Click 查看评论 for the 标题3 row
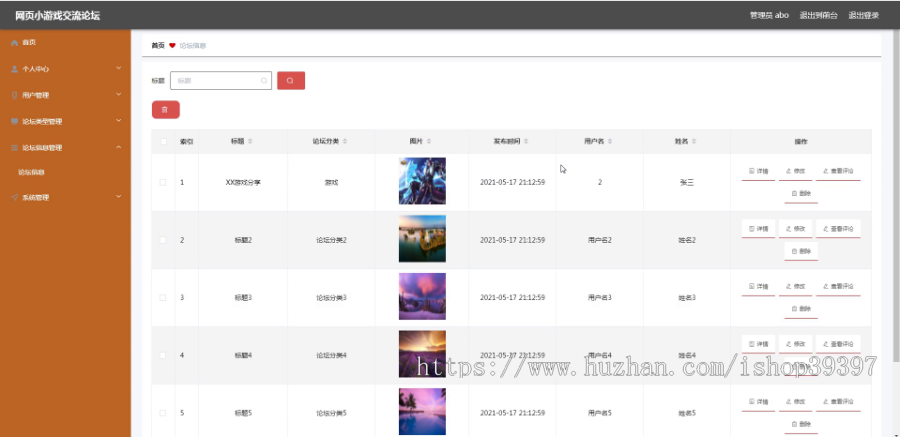 point(838,286)
